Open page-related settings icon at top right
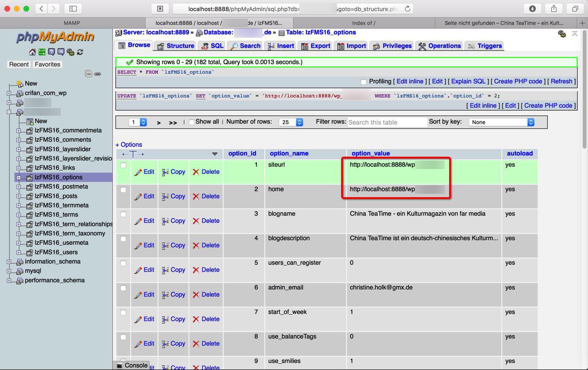The height and width of the screenshot is (370, 588). 562,34
